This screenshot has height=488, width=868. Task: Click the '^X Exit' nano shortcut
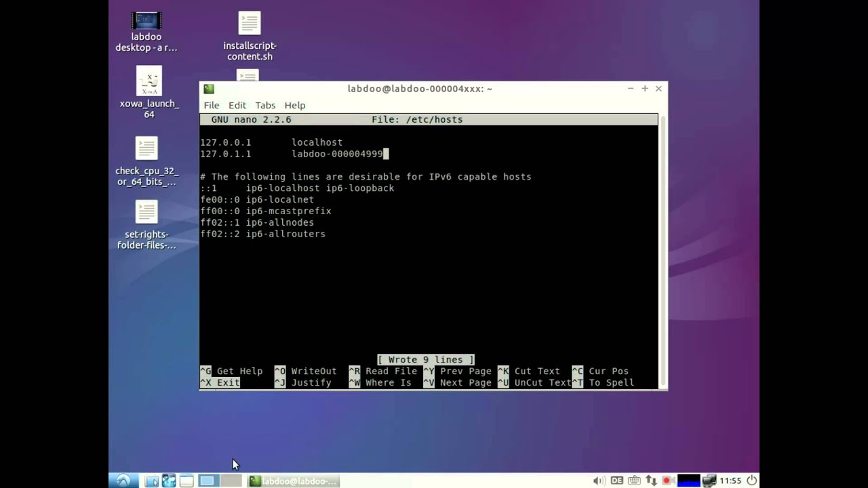pyautogui.click(x=220, y=383)
